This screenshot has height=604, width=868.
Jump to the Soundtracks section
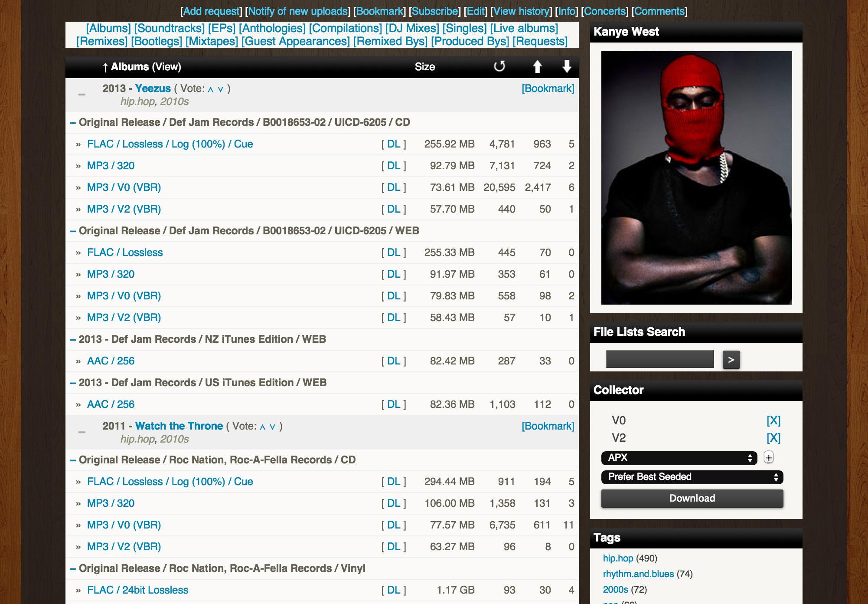[169, 28]
